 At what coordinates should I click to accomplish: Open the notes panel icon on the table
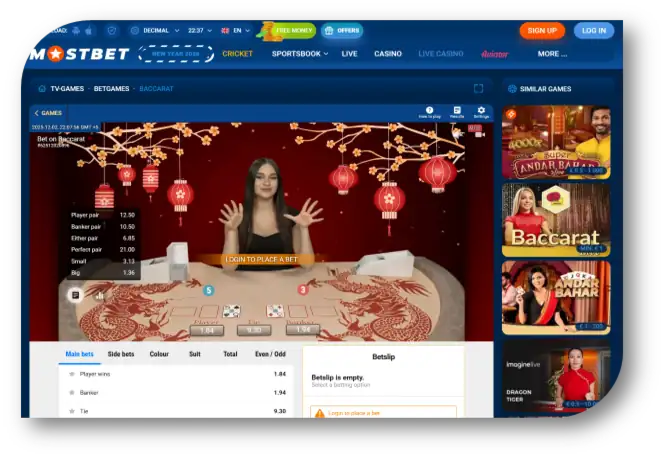(75, 295)
